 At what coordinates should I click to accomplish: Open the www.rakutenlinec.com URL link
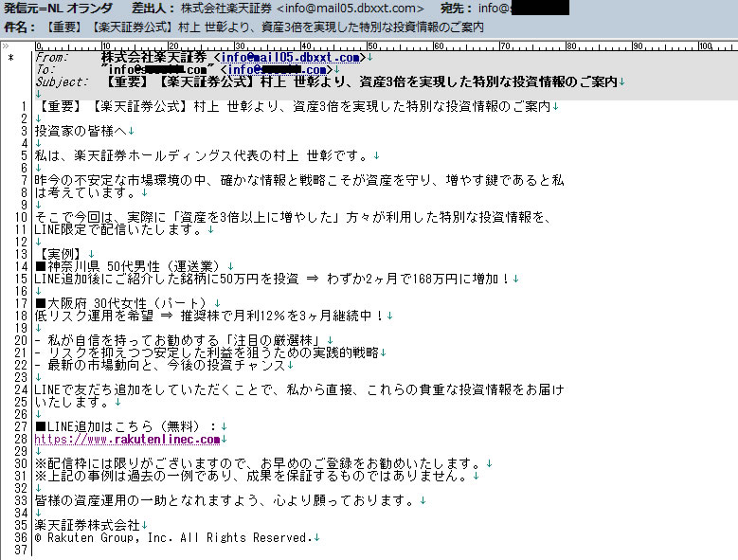click(x=127, y=440)
